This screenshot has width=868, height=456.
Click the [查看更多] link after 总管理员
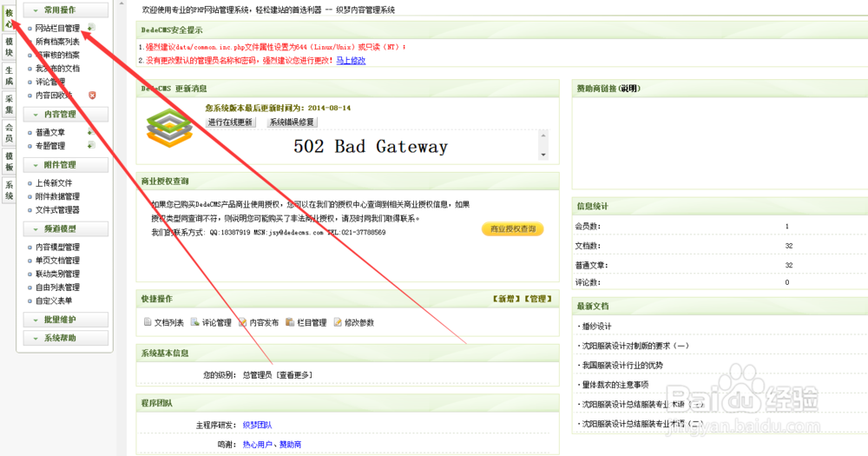[294, 375]
